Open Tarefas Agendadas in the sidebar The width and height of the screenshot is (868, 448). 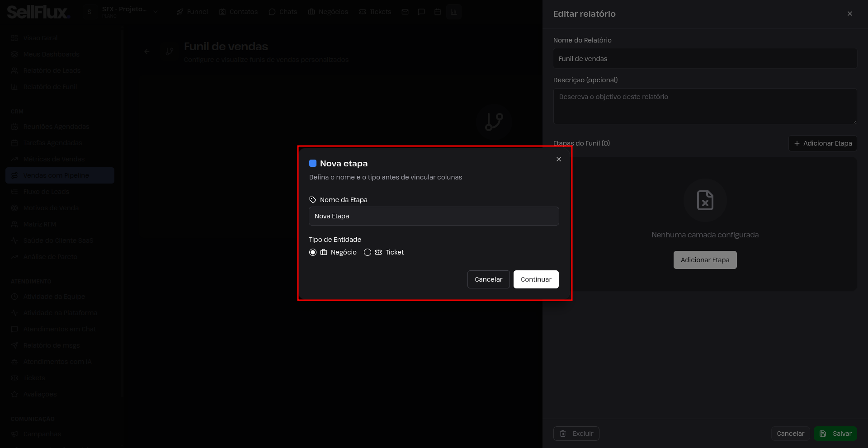60,143
